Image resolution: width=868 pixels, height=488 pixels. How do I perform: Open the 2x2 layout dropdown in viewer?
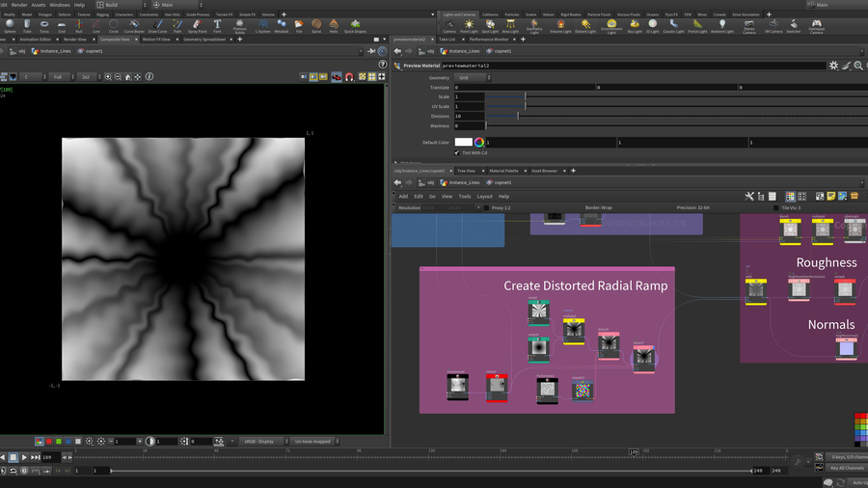pos(90,77)
